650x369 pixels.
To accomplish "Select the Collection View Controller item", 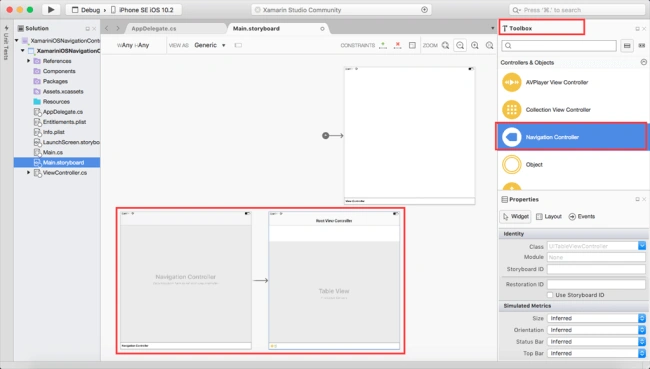I will pos(572,110).
